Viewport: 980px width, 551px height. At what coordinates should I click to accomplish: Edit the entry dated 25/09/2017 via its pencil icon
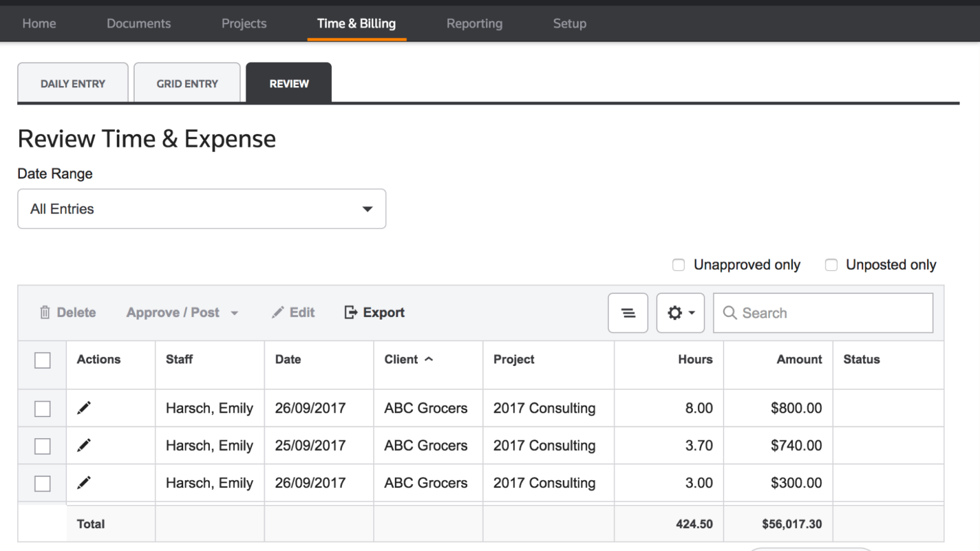(x=84, y=445)
